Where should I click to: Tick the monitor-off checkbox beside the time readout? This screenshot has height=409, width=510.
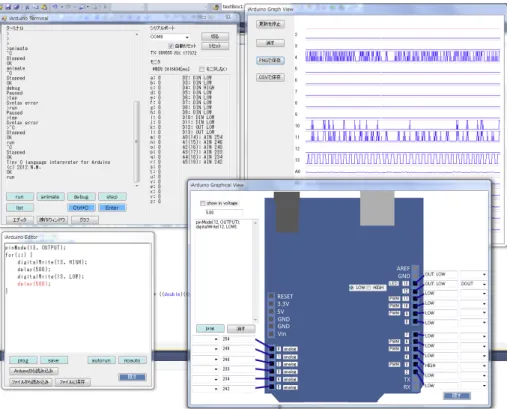(201, 69)
